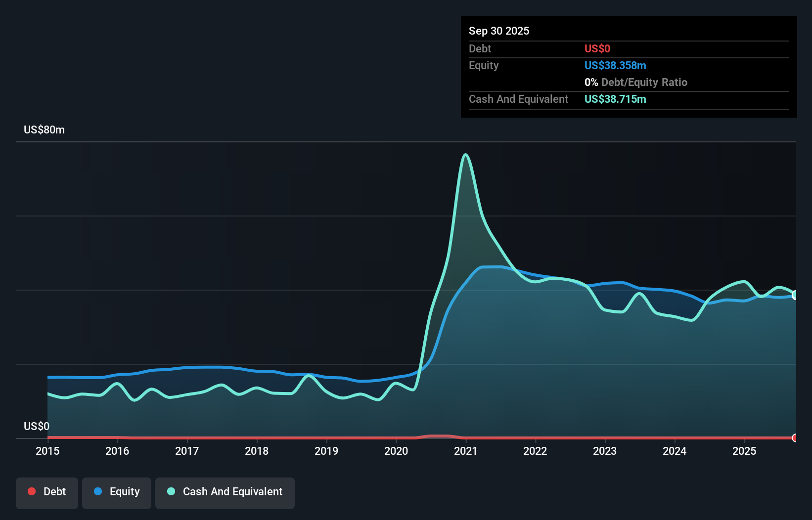Expand details for the Cash And Equivalent row
Image resolution: width=812 pixels, height=520 pixels.
pyautogui.click(x=518, y=99)
